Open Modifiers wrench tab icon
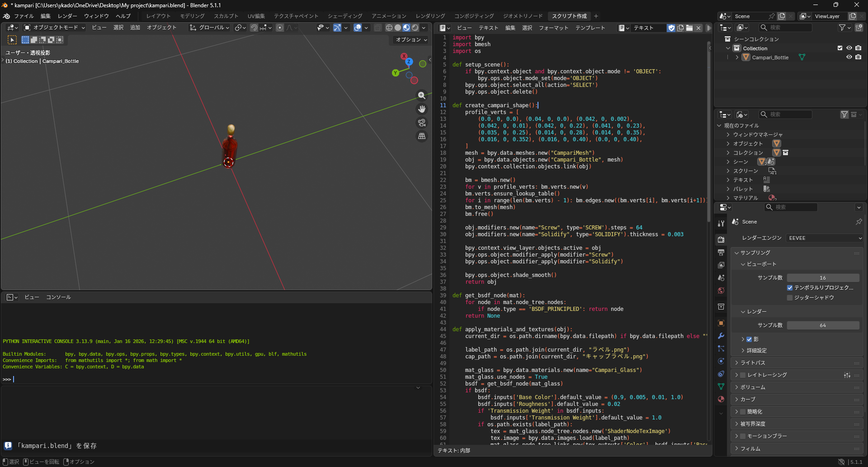868x467 pixels. [x=721, y=336]
